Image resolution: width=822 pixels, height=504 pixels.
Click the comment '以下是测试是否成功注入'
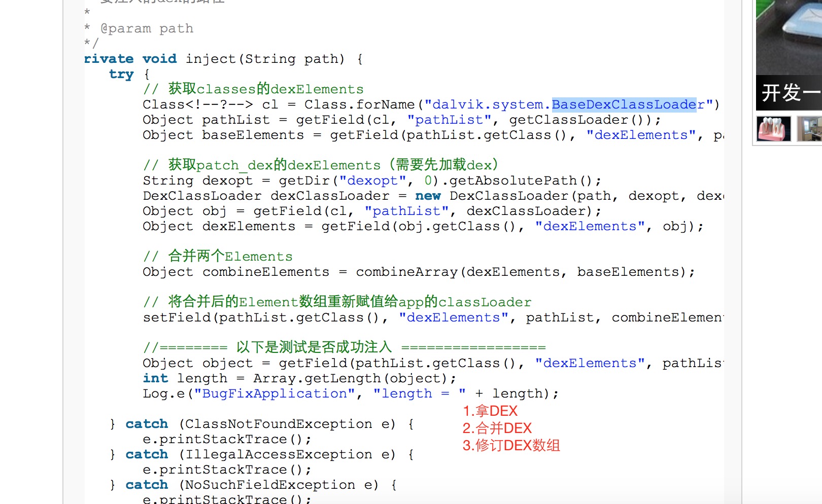click(x=345, y=348)
